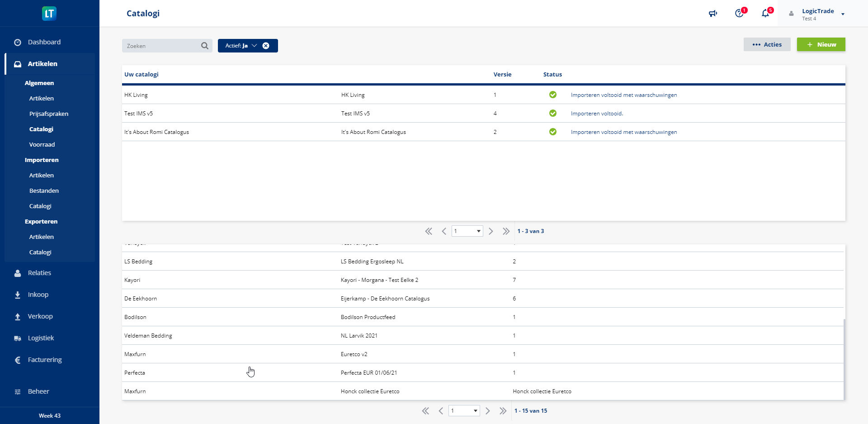
Task: Click the Beheer settings sliders icon
Action: [18, 391]
